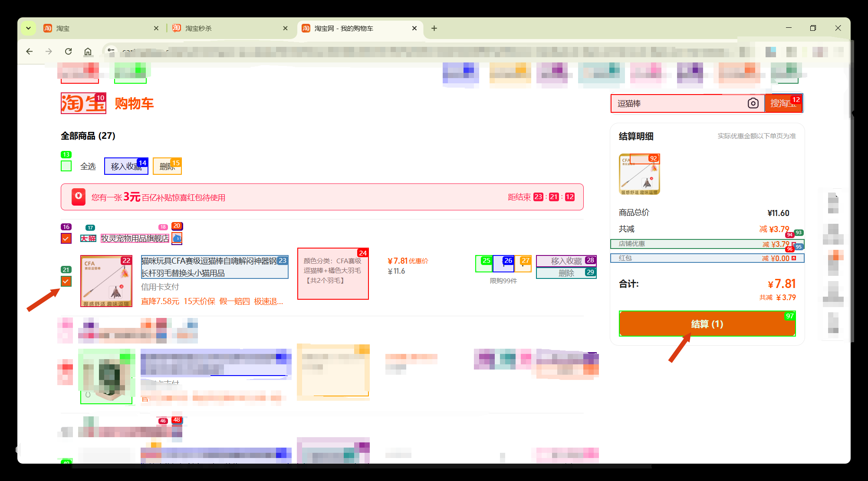
Task: Uncheck the cat toy item checkbox
Action: click(66, 281)
